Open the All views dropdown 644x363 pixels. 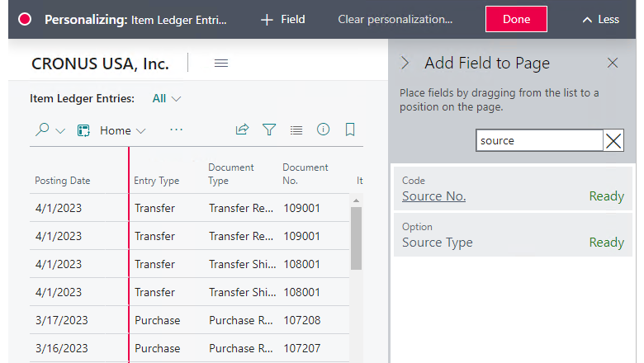pos(166,98)
